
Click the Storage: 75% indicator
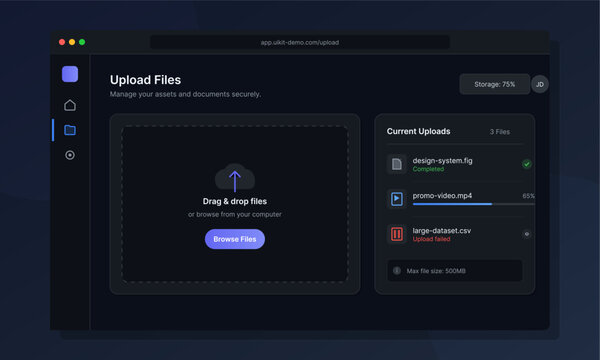click(495, 84)
